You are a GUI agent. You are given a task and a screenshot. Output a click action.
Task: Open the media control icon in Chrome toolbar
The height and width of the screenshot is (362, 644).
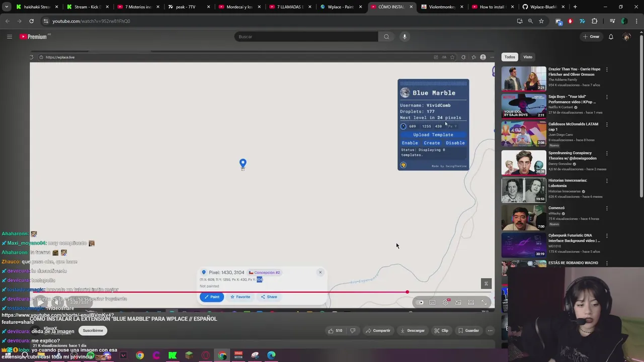pyautogui.click(x=612, y=21)
